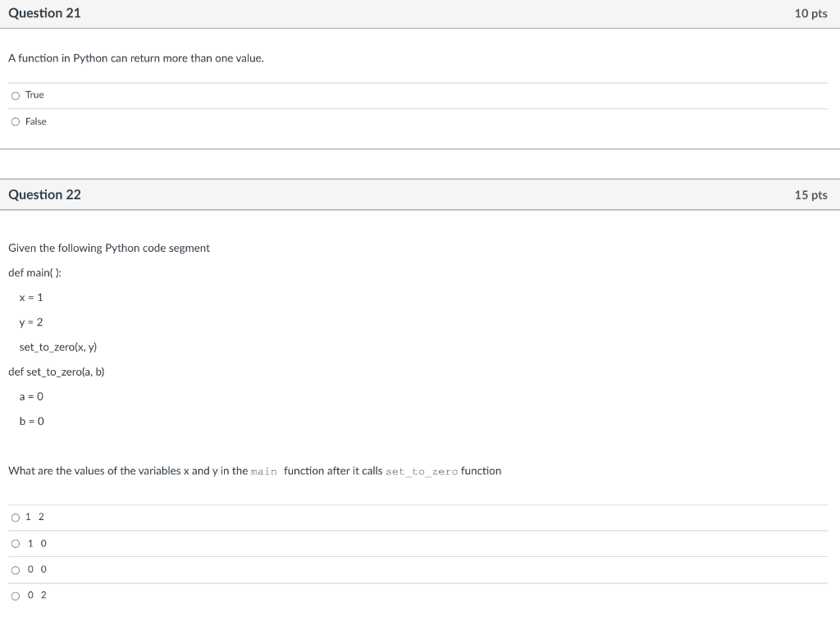The height and width of the screenshot is (621, 840).
Task: Select False for Question 21
Action: pyautogui.click(x=16, y=122)
